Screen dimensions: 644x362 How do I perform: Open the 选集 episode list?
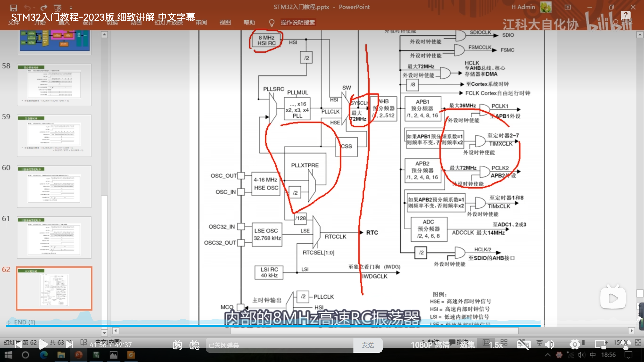(x=467, y=345)
